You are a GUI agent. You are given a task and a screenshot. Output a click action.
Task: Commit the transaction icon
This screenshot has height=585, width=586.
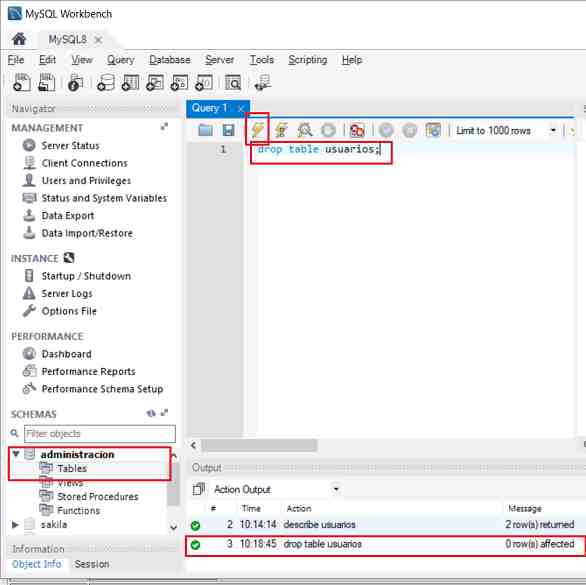[x=386, y=130]
